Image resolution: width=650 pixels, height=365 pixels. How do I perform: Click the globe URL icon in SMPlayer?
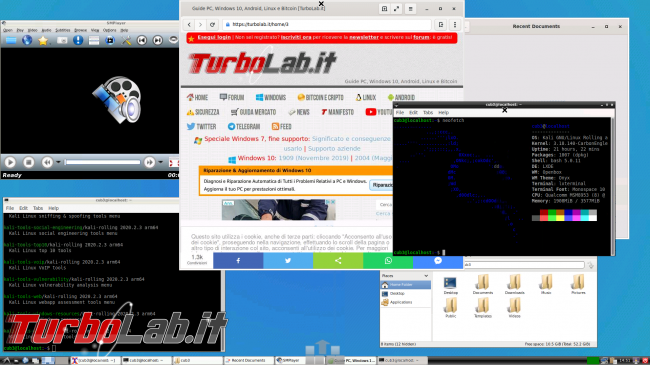[27, 40]
